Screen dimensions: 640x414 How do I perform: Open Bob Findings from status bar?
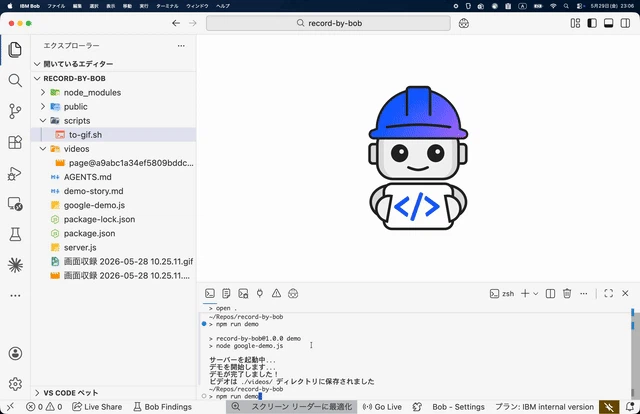click(162, 407)
